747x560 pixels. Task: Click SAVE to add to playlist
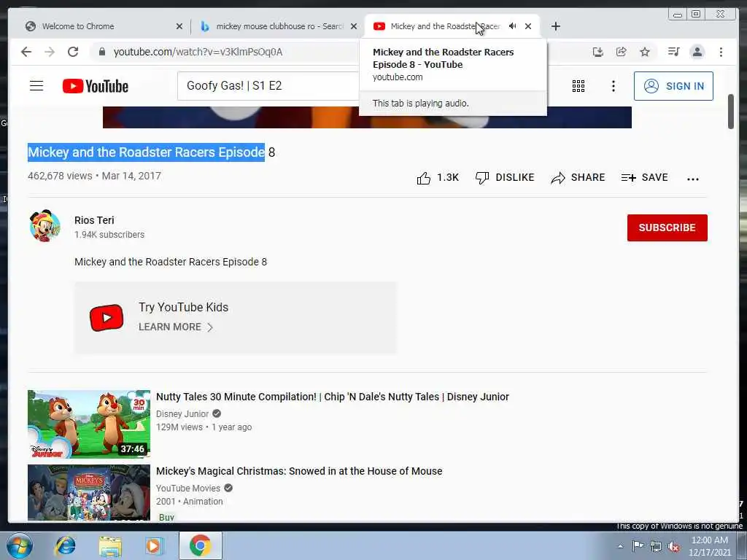(644, 178)
